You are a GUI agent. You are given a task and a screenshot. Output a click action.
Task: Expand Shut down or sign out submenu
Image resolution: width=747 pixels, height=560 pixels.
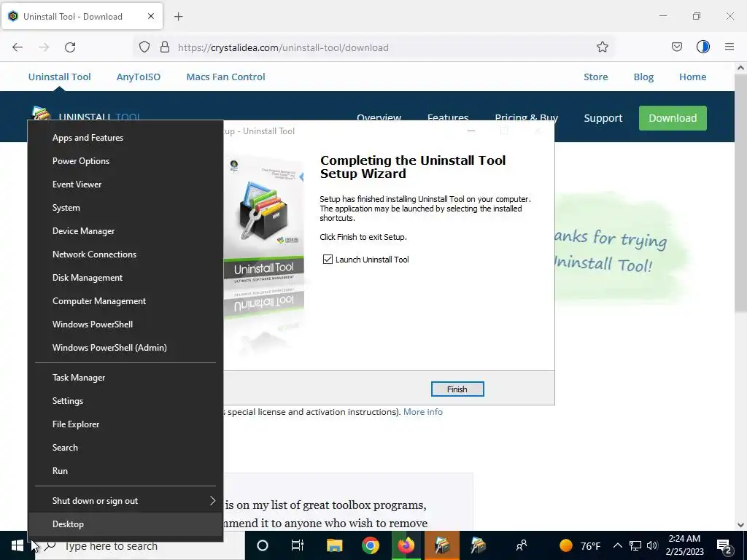[x=125, y=501]
